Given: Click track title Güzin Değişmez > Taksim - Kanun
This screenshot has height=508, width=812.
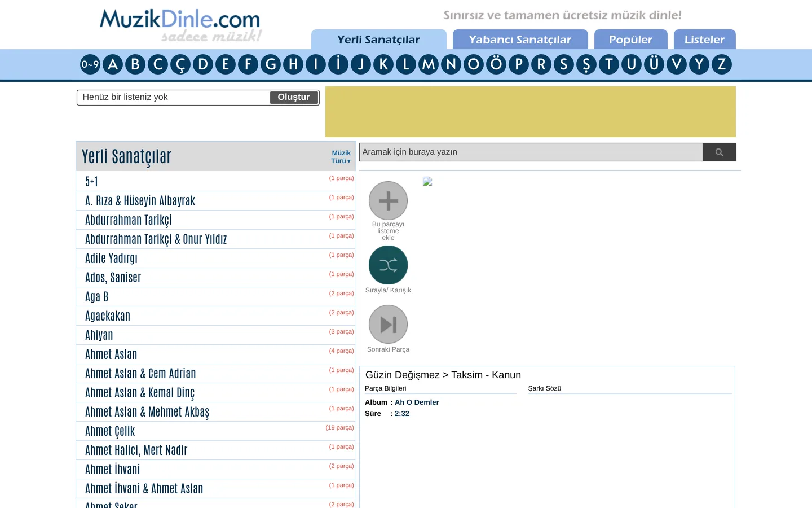Looking at the screenshot, I should click(x=443, y=375).
